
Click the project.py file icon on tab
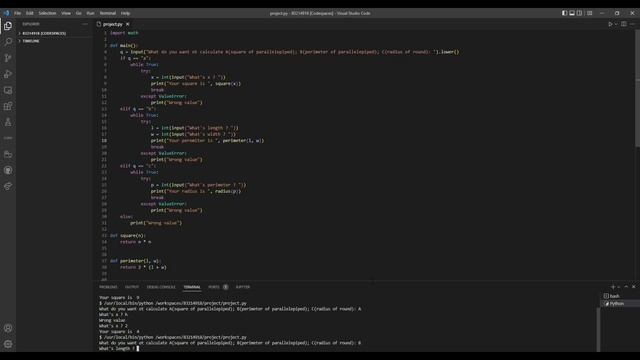tap(99, 24)
